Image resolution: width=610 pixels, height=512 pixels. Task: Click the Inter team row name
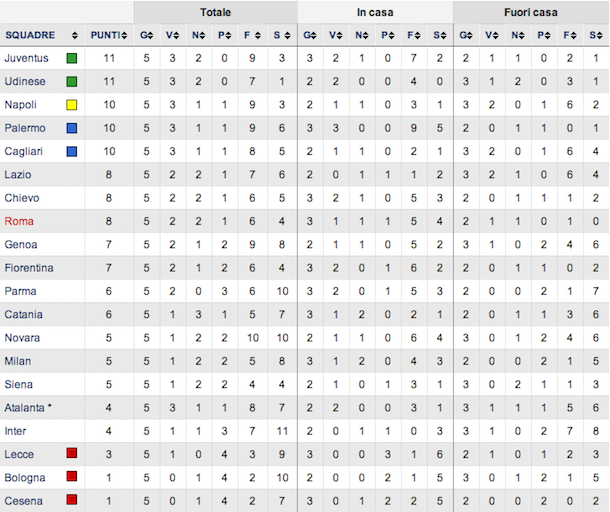pos(17,430)
